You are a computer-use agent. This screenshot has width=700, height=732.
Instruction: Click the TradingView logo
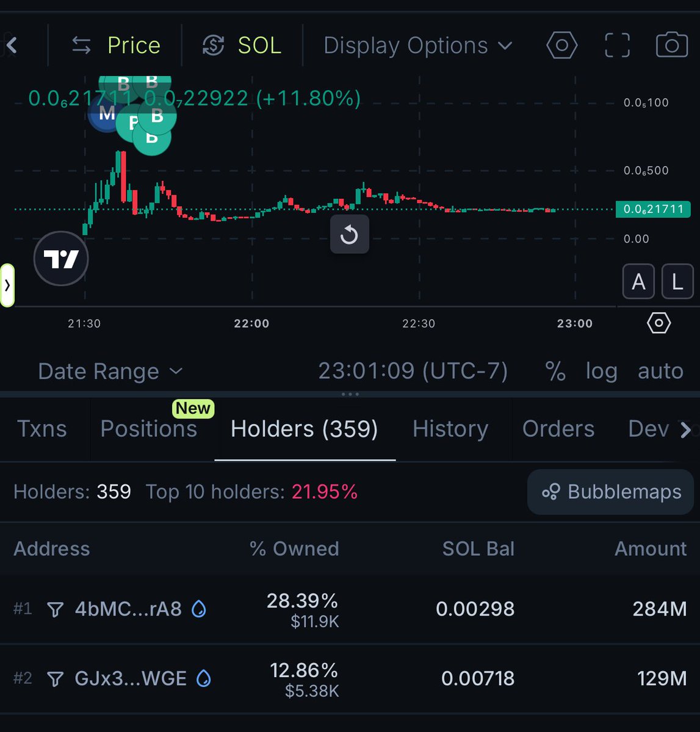coord(61,259)
